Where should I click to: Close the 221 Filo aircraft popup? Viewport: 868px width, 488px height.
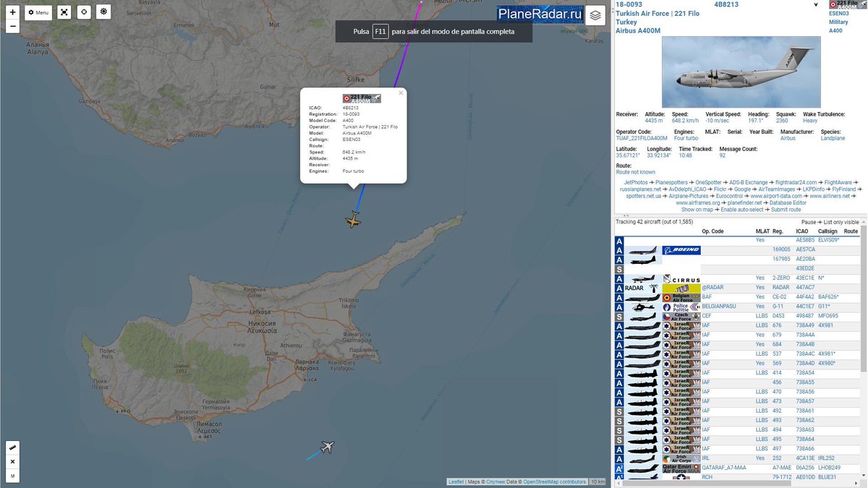(x=401, y=93)
